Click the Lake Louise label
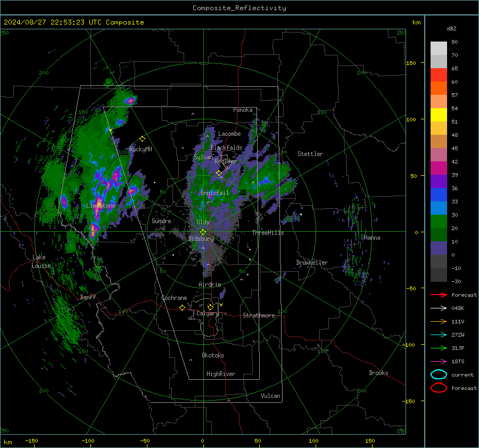The image size is (479, 448). [41, 262]
